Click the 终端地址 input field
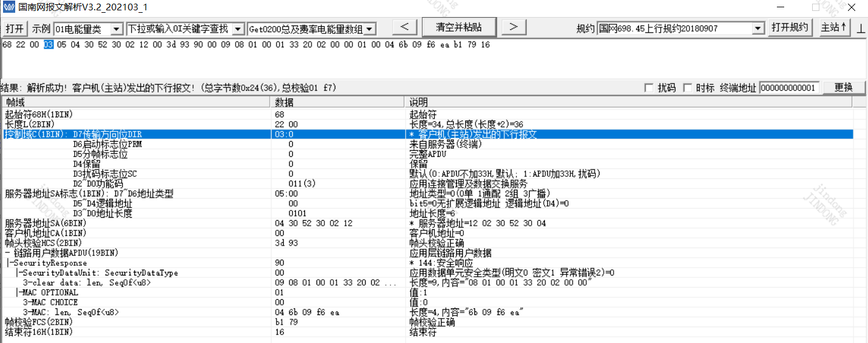The height and width of the screenshot is (343, 868). click(x=789, y=88)
